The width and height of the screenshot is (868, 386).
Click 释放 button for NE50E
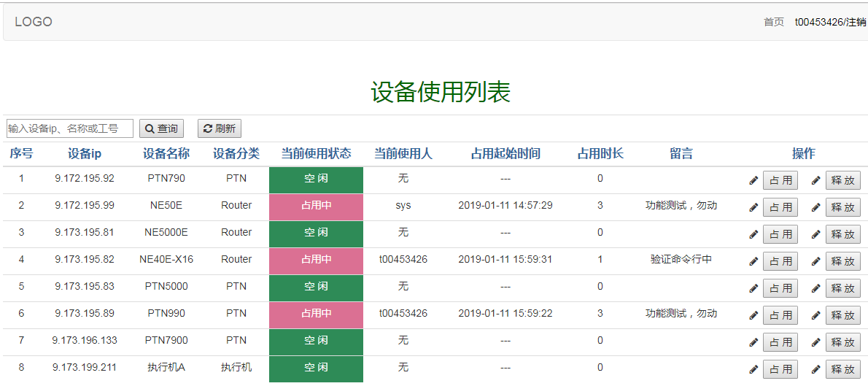pos(843,208)
